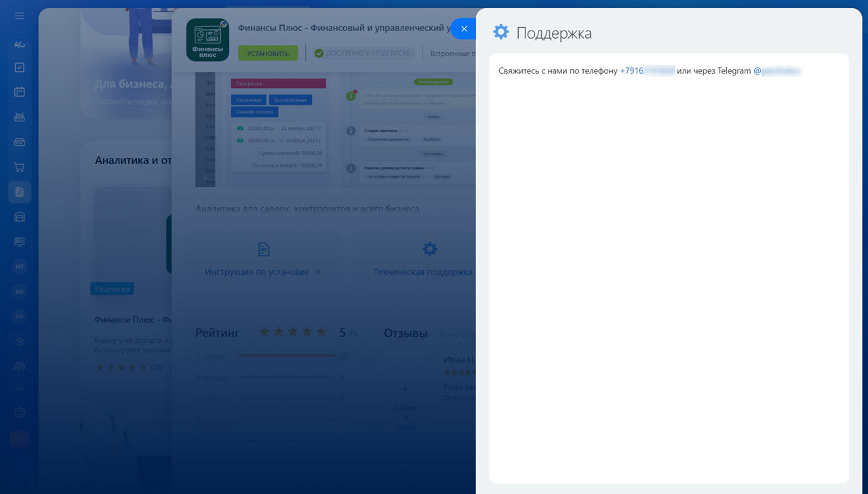Click the plus icon to add review
The height and width of the screenshot is (494, 868).
click(405, 389)
